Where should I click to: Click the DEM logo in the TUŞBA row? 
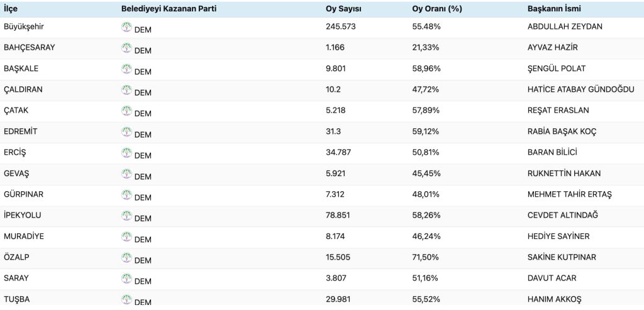pos(126,299)
